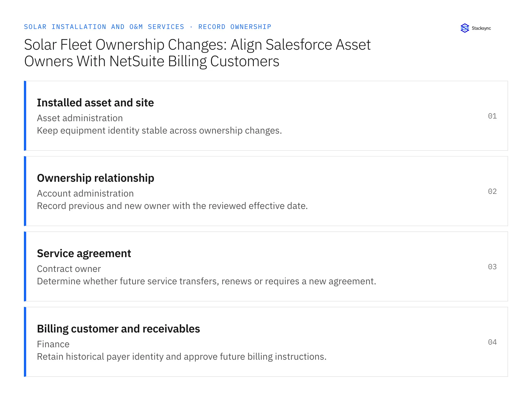Open the 'Ownership relationship' heading

[95, 178]
